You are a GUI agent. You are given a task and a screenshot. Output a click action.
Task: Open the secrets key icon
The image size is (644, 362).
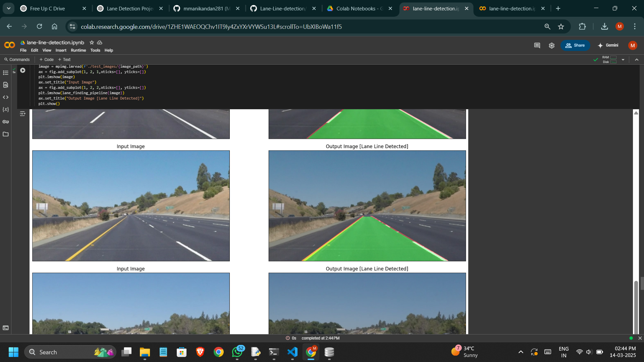coord(6,122)
